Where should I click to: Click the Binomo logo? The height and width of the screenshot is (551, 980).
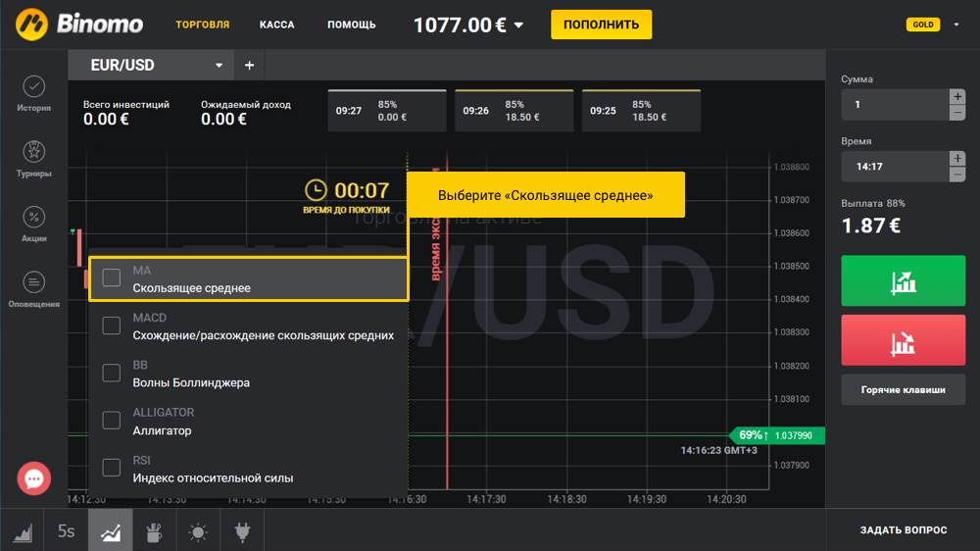coord(79,25)
